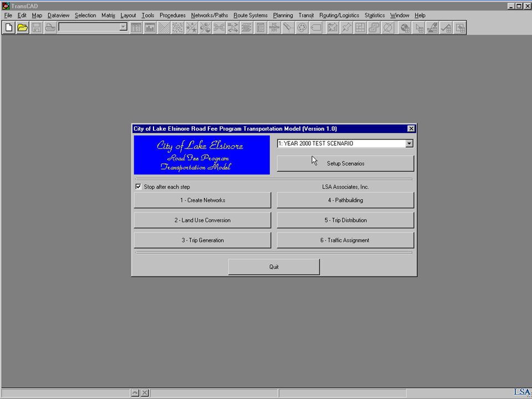Image resolution: width=532 pixels, height=399 pixels.
Task: Open the Networks/Paths menu
Action: 209,16
